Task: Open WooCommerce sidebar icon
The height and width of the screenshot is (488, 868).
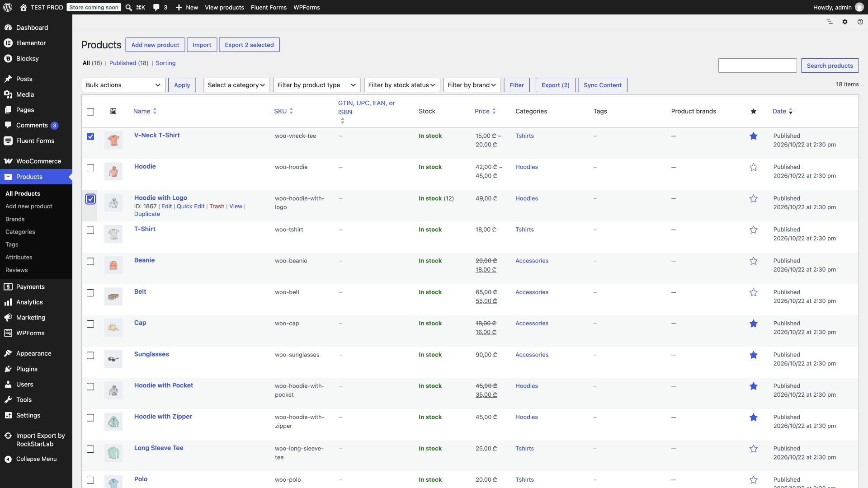Action: click(8, 161)
